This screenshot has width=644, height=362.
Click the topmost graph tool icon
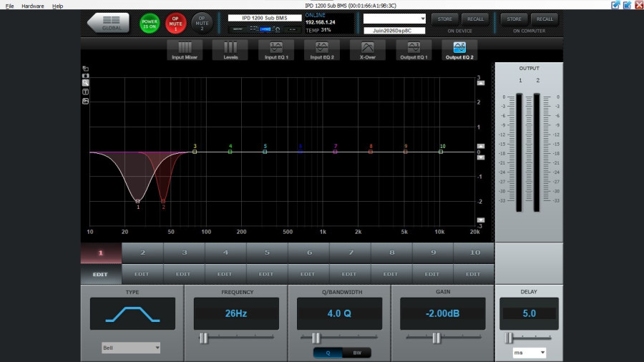click(85, 69)
